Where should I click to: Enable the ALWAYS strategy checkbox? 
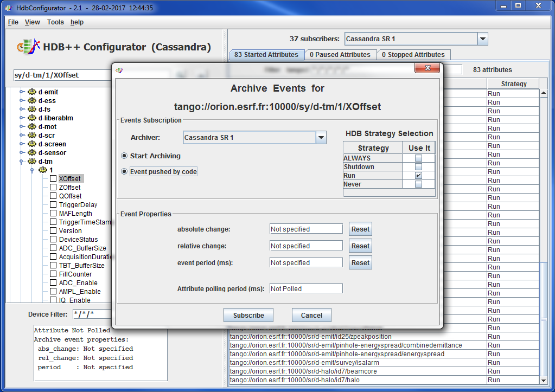click(418, 158)
